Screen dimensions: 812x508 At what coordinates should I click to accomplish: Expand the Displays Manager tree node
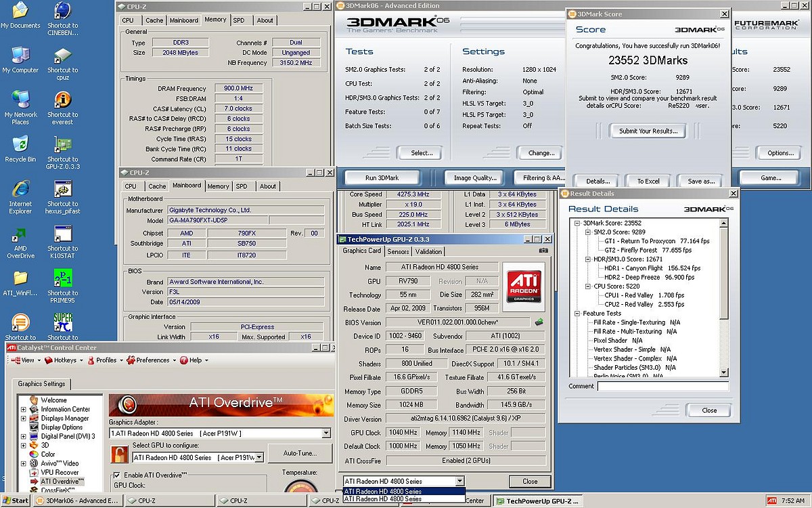coord(24,419)
